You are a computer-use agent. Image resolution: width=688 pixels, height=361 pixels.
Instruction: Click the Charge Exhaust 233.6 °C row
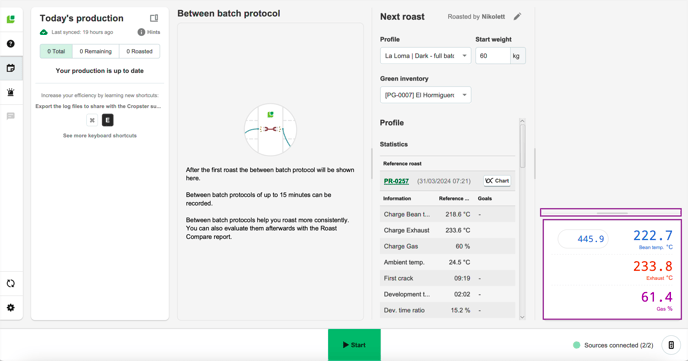(448, 230)
